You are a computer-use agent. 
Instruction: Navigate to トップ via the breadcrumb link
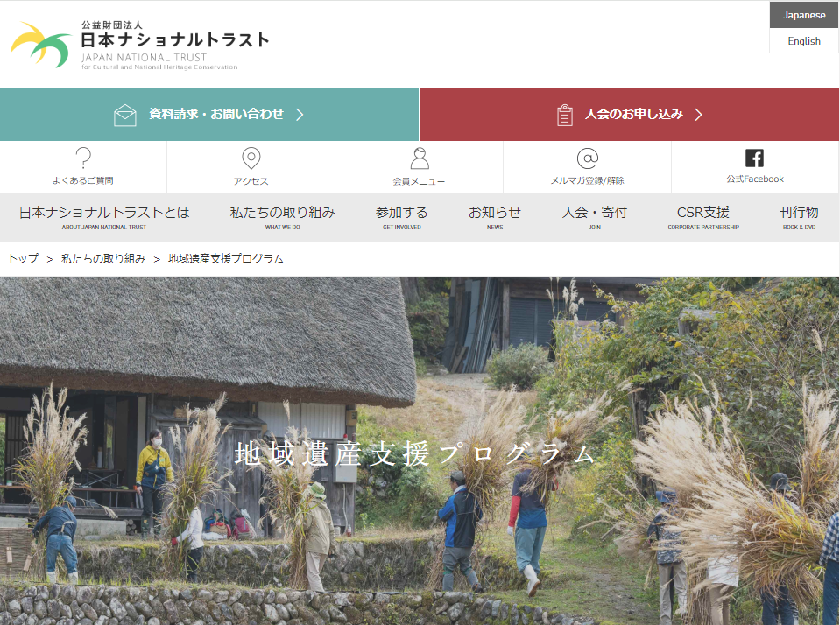(x=23, y=258)
